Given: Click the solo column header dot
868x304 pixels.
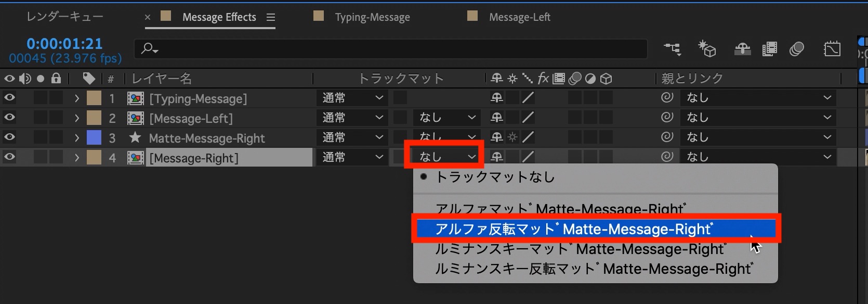Looking at the screenshot, I should [41, 79].
